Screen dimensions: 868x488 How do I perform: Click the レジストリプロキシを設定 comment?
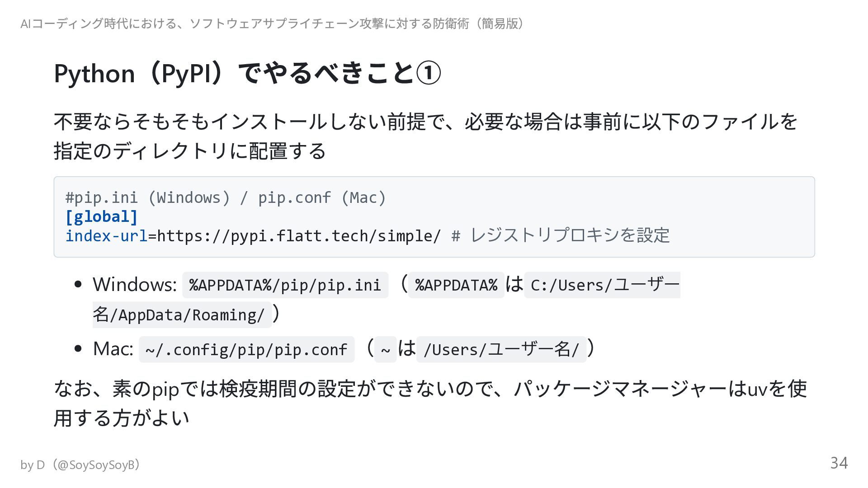pos(570,235)
